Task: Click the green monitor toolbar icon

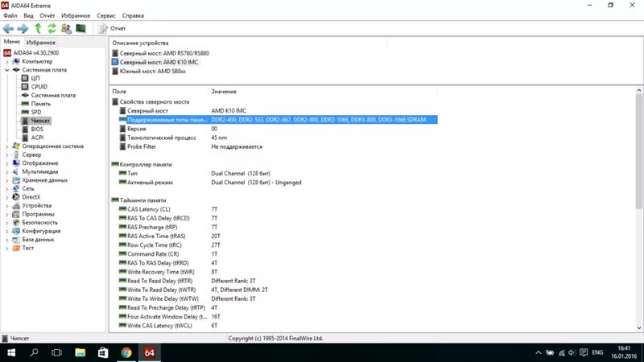Action: coord(81,28)
